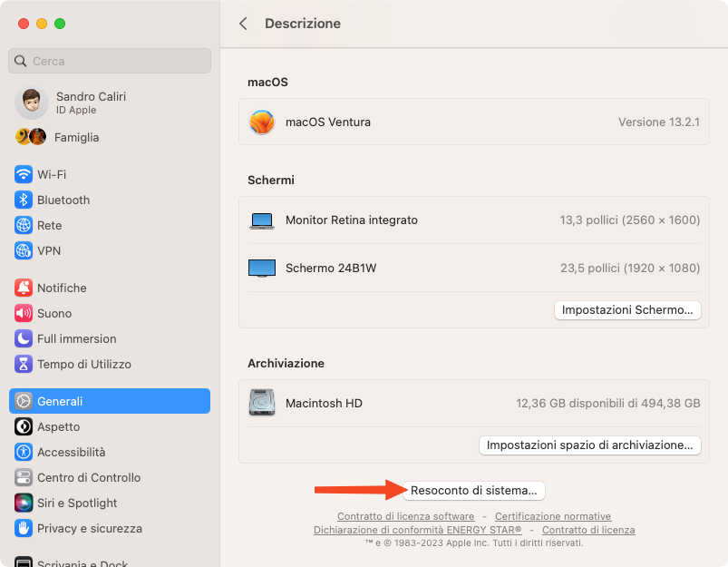Click Impostazioni Schermo button

pos(627,310)
